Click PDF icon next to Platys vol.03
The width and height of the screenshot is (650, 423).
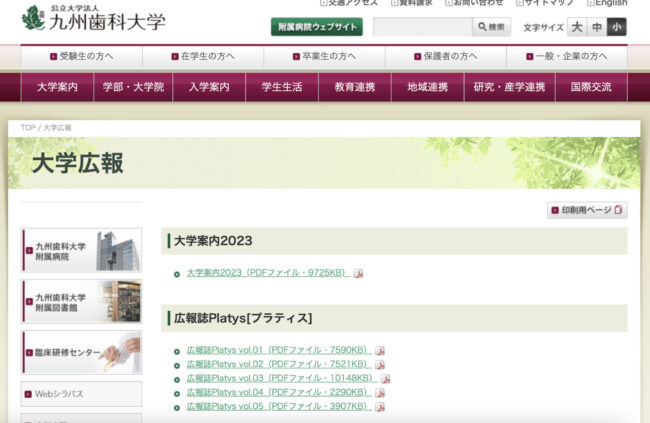(385, 379)
